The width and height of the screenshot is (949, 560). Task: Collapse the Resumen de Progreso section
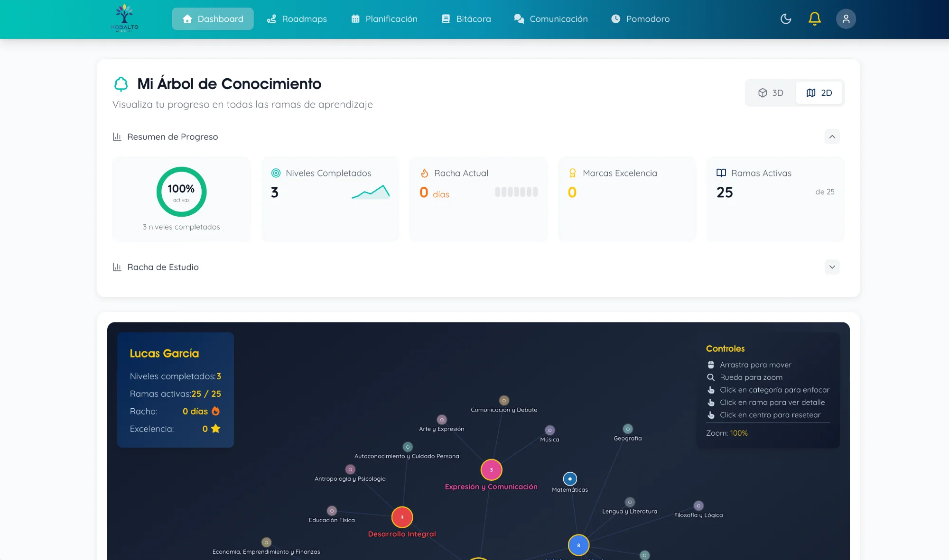point(832,137)
